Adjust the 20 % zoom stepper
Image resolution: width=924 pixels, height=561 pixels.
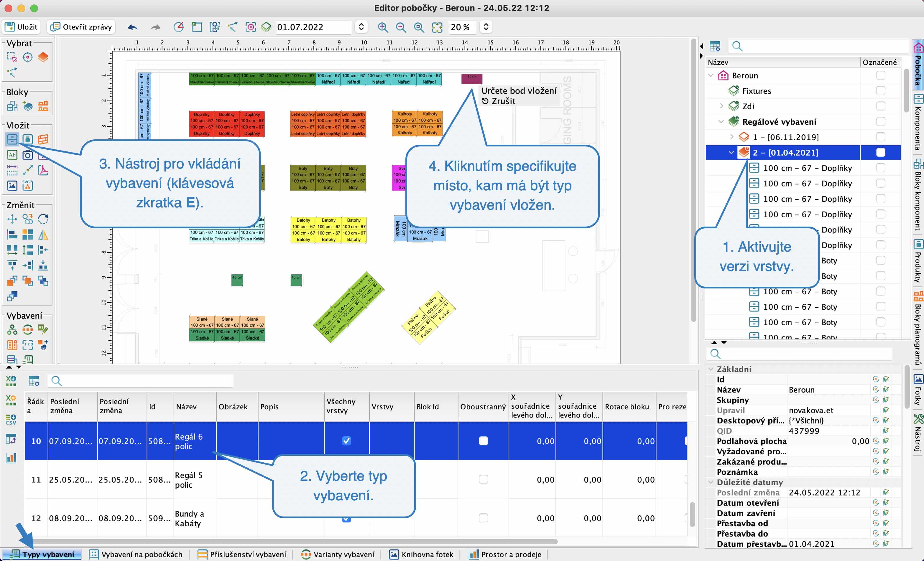click(x=486, y=27)
